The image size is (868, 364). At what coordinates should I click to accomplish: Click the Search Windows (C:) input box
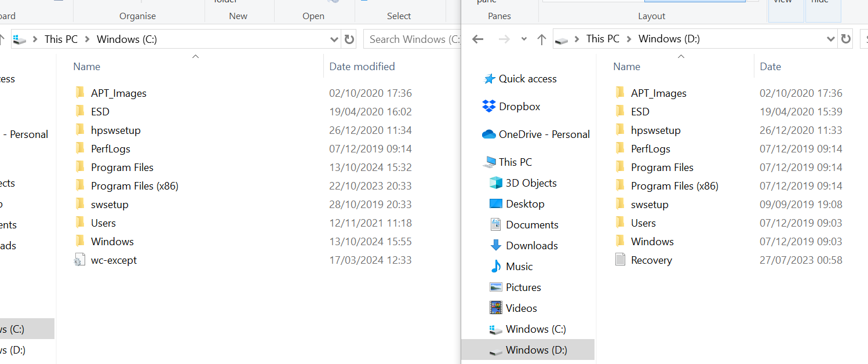pos(411,39)
